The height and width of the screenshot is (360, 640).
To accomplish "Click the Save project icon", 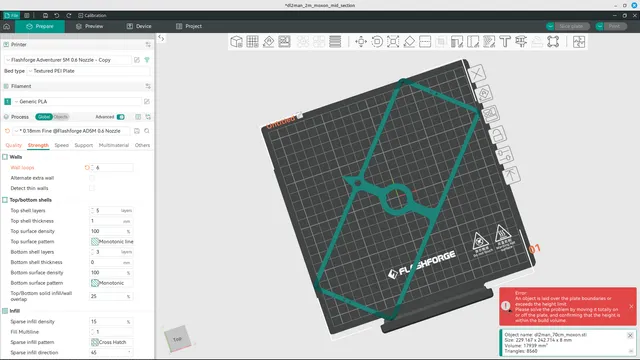I will click(x=45, y=16).
